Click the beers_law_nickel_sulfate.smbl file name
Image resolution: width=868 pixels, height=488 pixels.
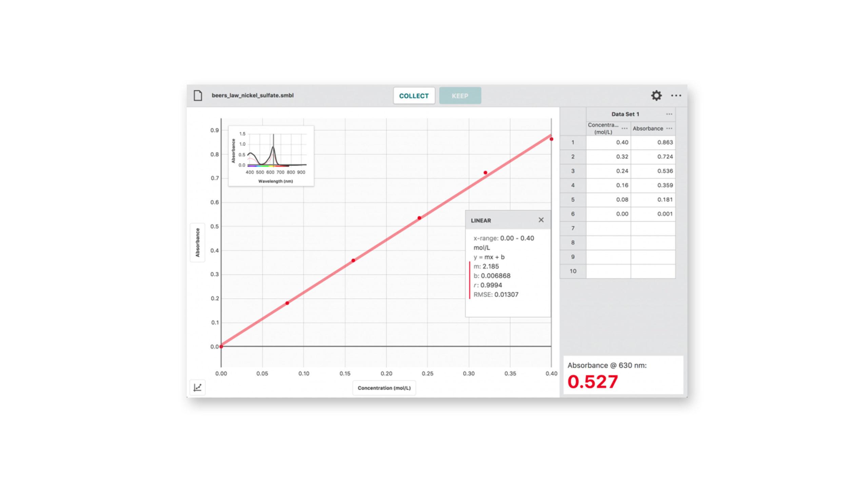(253, 96)
